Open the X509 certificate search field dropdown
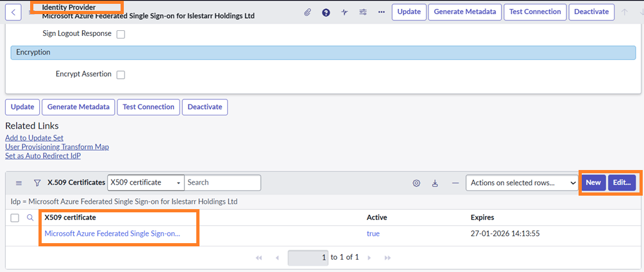The height and width of the screenshot is (272, 644). tap(146, 183)
